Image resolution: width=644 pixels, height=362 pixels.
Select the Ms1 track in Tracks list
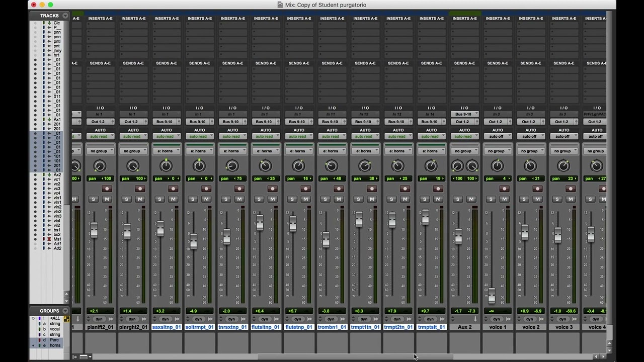[57, 239]
